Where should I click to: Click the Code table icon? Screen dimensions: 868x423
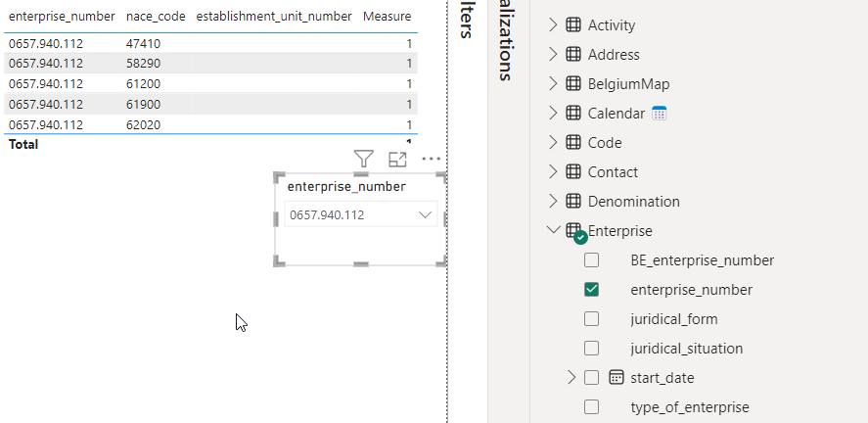pos(572,142)
